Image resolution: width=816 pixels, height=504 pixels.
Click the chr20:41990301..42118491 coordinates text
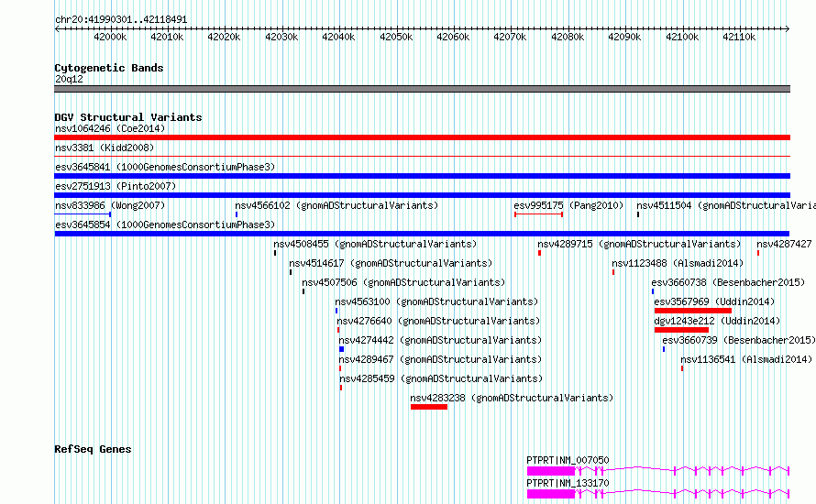pos(121,19)
